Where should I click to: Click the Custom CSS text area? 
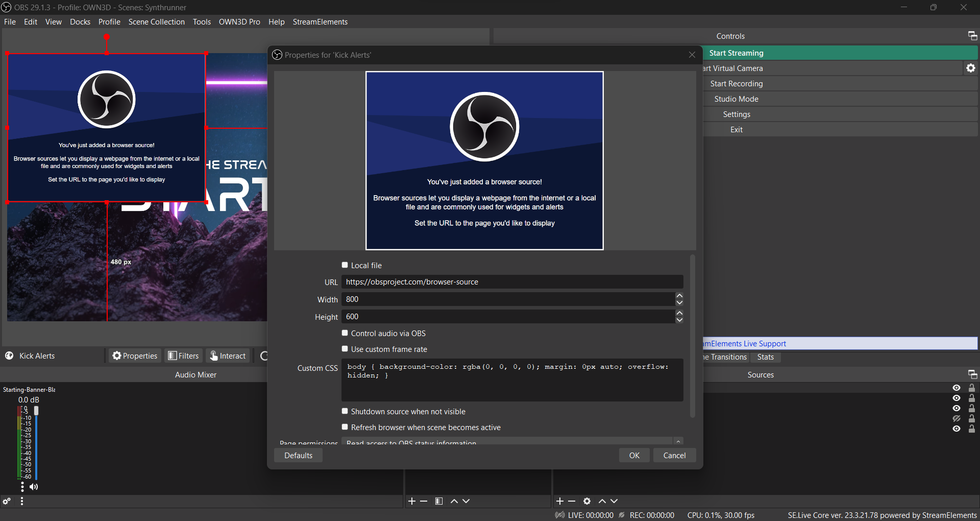pyautogui.click(x=512, y=380)
